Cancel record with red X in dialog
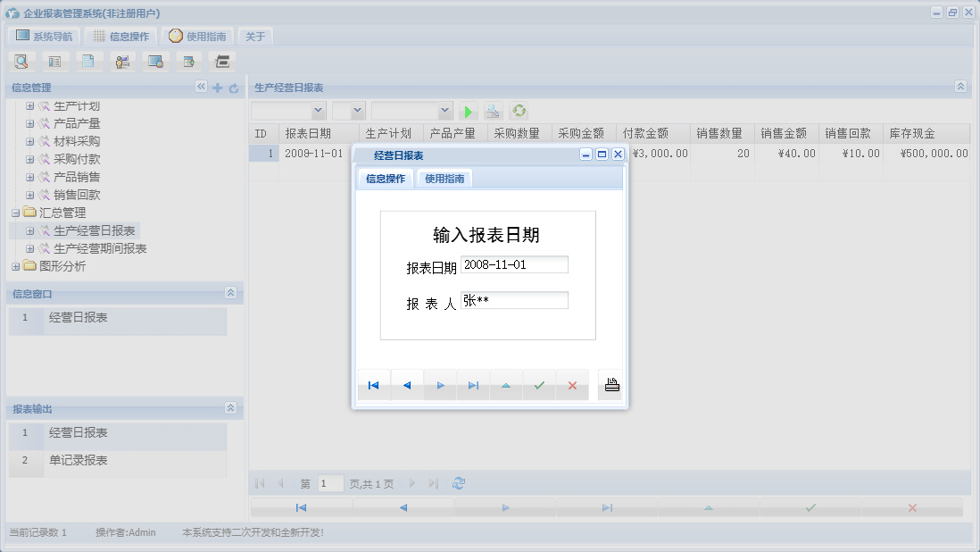Viewport: 980px width, 552px height. [572, 384]
